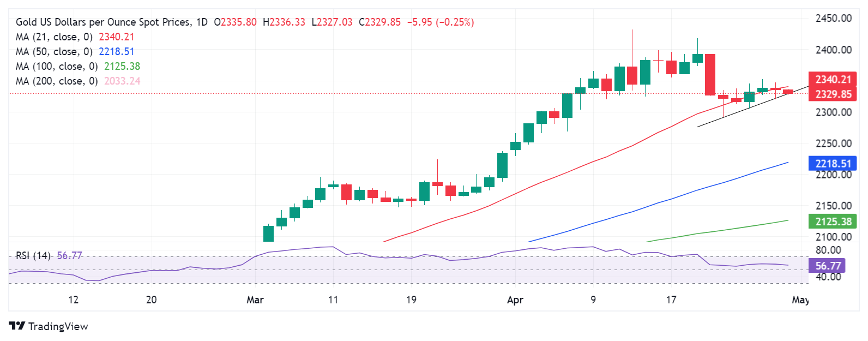Click the Mar date label on time axis
The width and height of the screenshot is (868, 341).
click(255, 300)
